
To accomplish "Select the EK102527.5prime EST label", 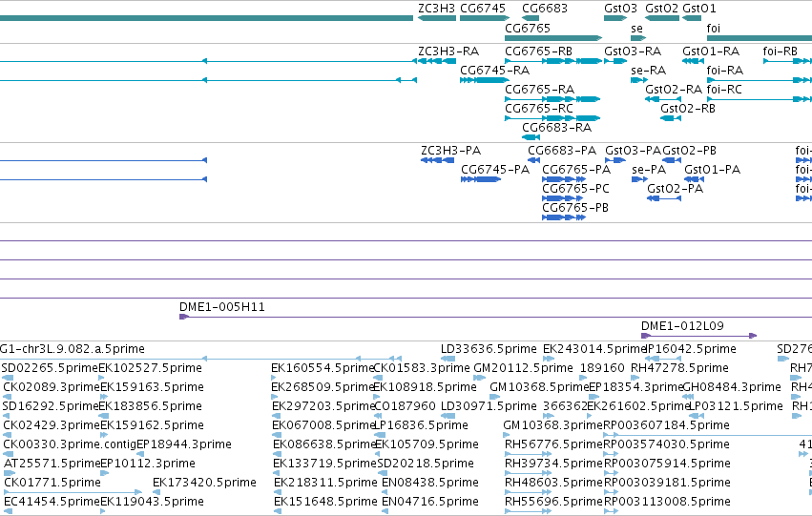I will tap(150, 368).
